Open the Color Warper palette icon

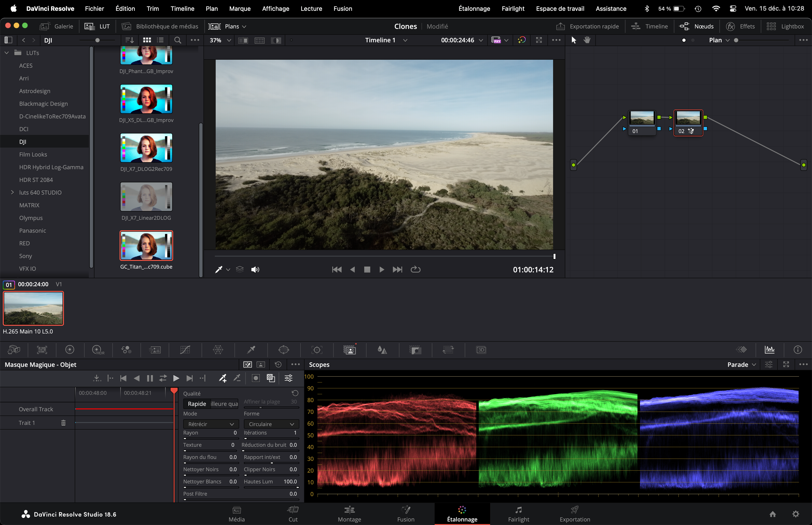(x=218, y=350)
